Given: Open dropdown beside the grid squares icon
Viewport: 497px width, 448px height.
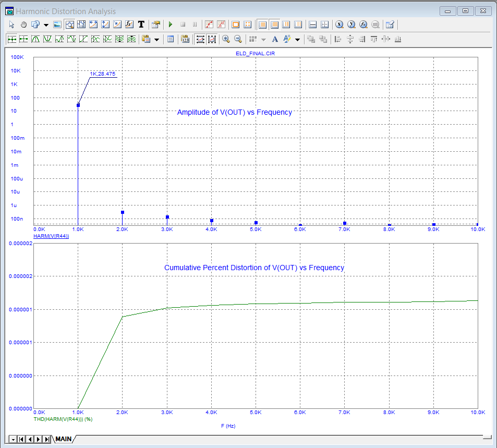Looking at the screenshot, I should pos(263,40).
